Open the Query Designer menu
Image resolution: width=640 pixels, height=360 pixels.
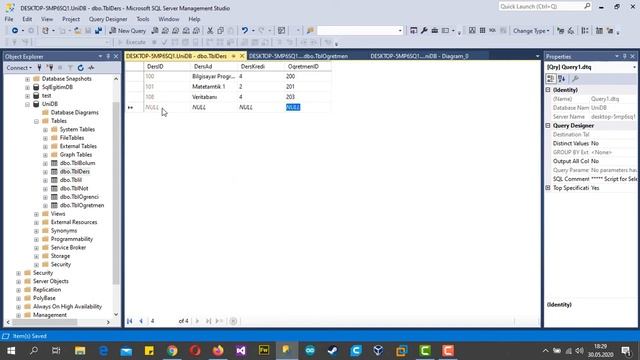(108, 19)
